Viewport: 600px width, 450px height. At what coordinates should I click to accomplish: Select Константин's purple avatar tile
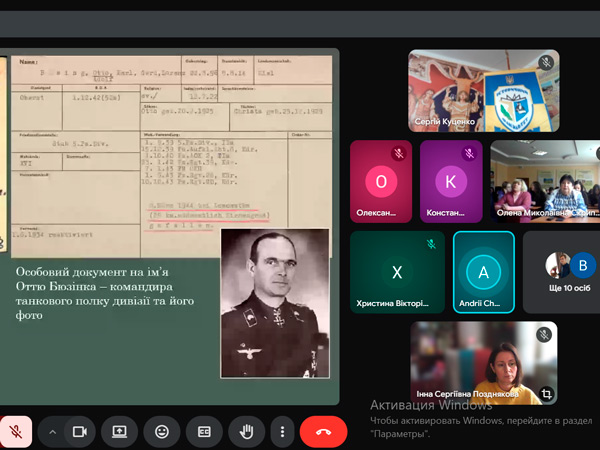pos(450,181)
